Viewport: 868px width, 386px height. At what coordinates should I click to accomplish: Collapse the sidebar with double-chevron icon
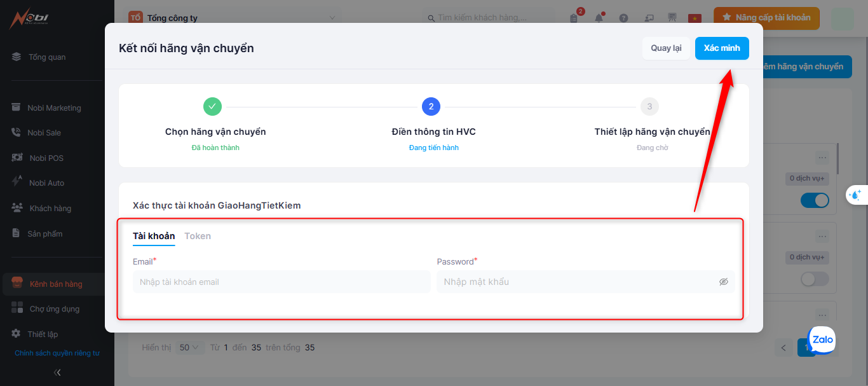[x=57, y=373]
